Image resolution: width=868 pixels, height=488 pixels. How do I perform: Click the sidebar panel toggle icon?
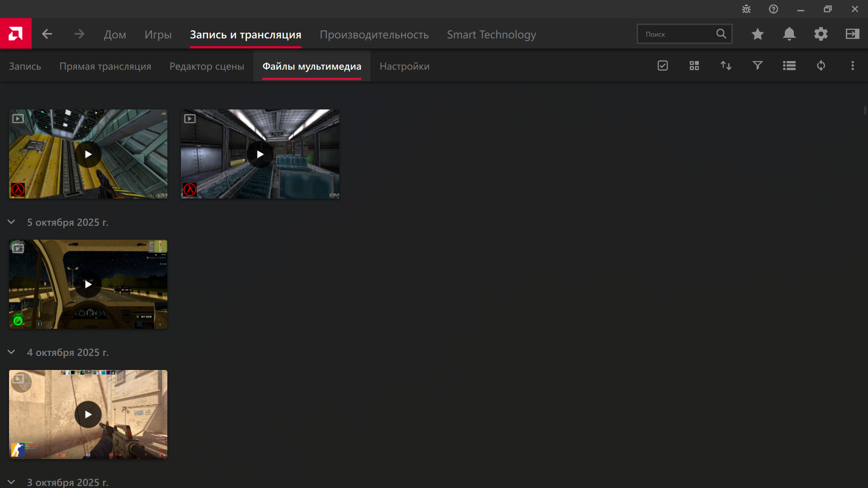click(x=853, y=34)
